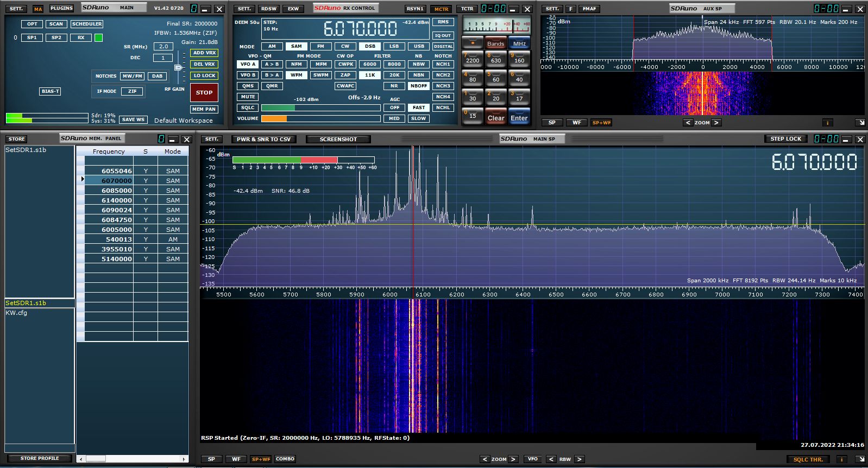Click the resize arrow in Aux SP
868x468 pixels.
860,123
